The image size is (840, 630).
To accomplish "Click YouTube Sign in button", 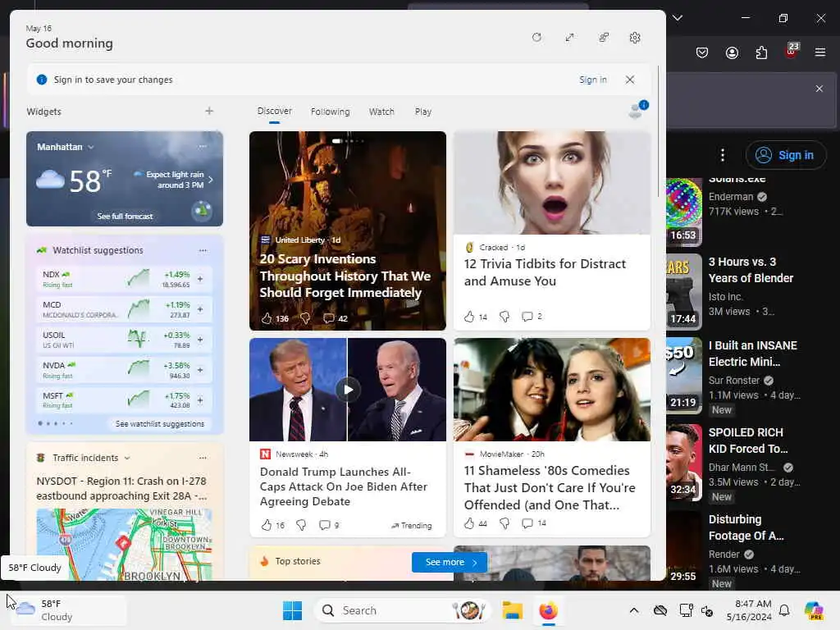I will [x=785, y=155].
